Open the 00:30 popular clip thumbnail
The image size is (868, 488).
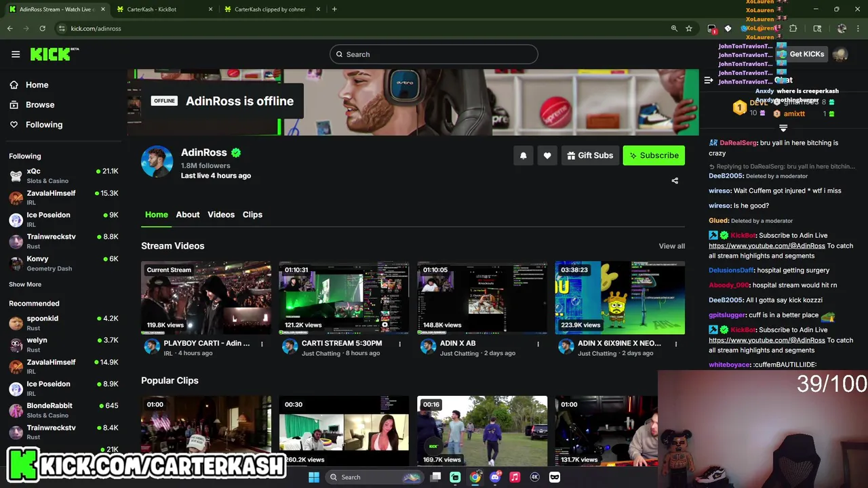(344, 432)
